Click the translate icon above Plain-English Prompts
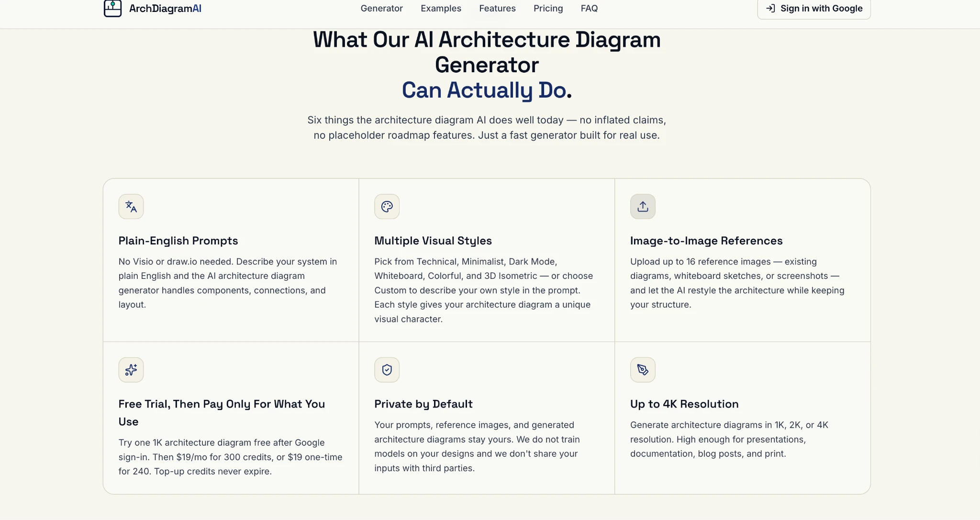The image size is (980, 520). click(131, 207)
